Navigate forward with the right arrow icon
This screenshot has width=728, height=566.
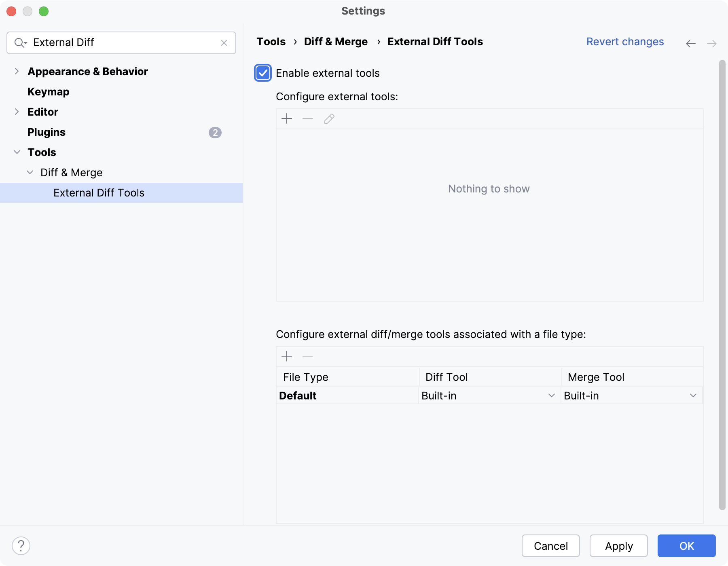pos(712,43)
